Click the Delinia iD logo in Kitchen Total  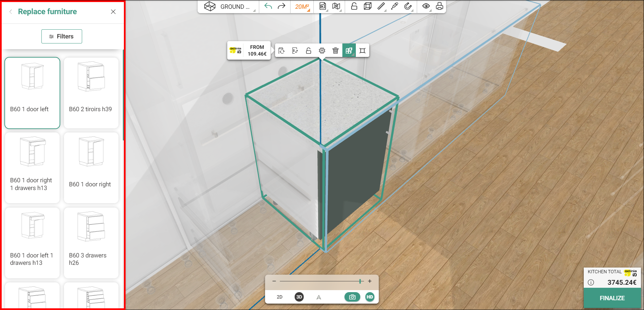point(631,273)
